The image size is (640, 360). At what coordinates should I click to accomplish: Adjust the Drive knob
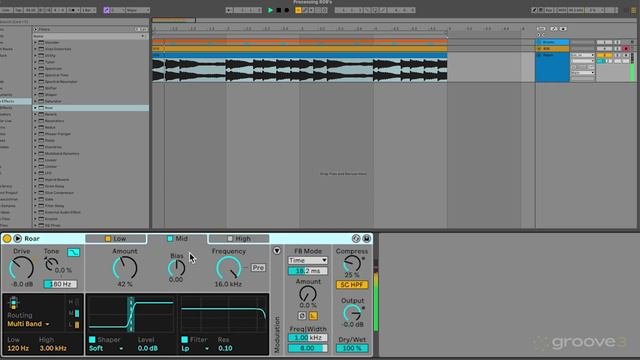point(21,268)
